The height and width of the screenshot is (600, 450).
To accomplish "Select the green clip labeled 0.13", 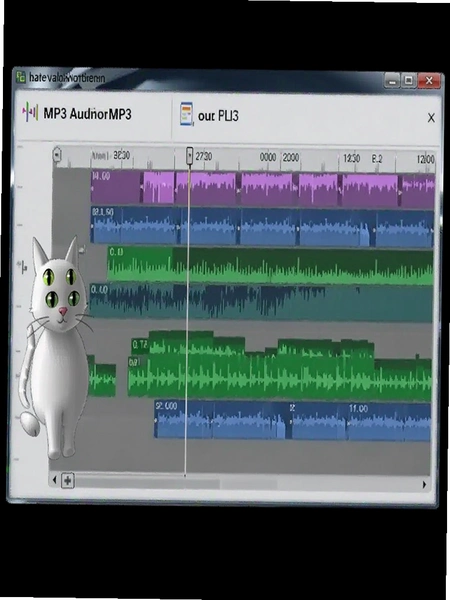I will [270, 266].
